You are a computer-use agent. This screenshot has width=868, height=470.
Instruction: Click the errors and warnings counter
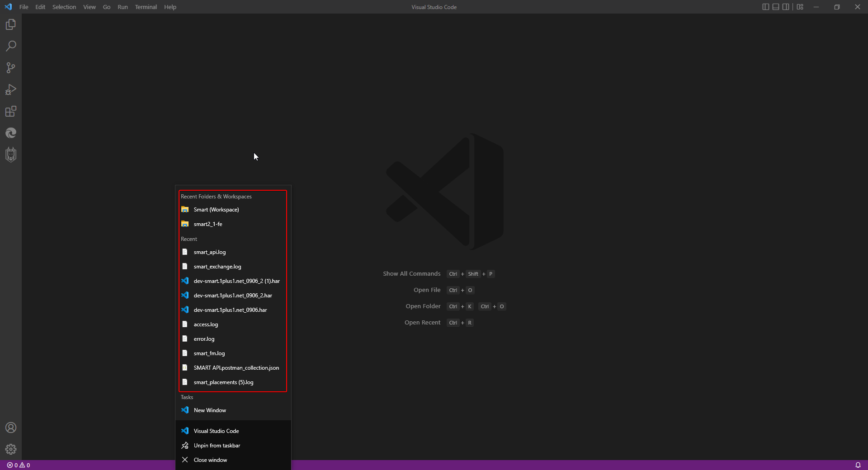click(18, 465)
